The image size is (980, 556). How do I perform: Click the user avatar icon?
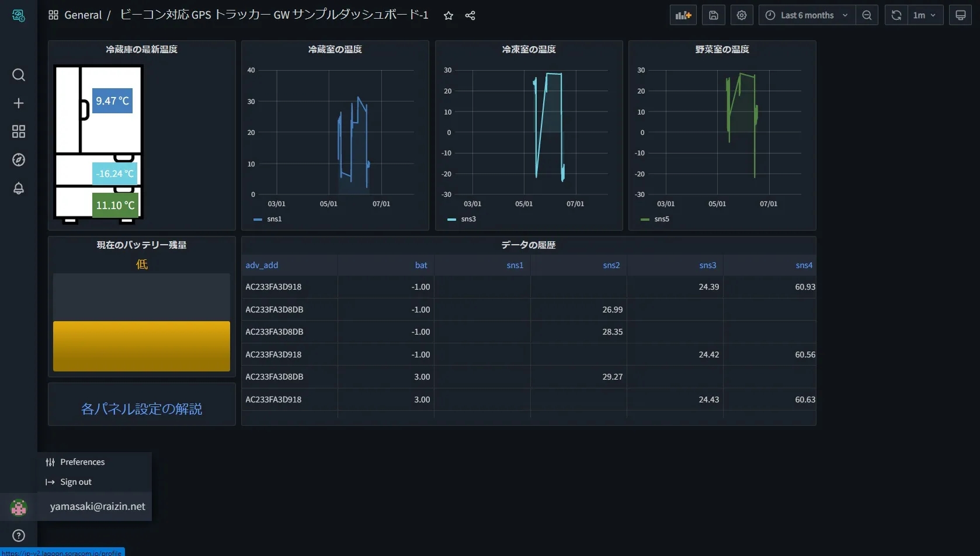(x=19, y=508)
